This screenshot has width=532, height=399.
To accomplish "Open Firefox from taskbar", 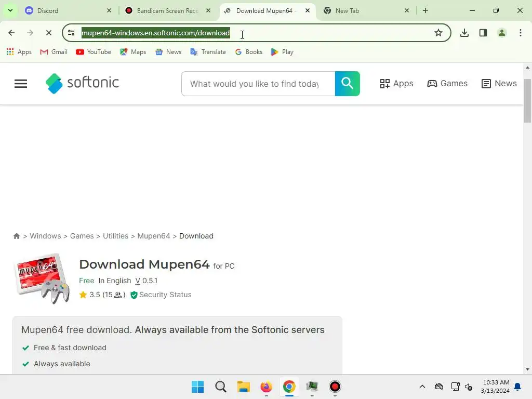I will tap(267, 387).
